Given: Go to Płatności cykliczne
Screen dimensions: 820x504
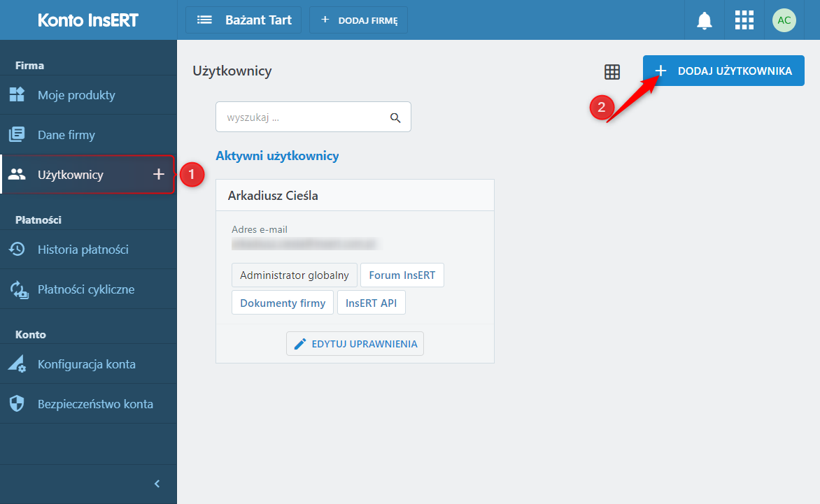Looking at the screenshot, I should tap(86, 289).
